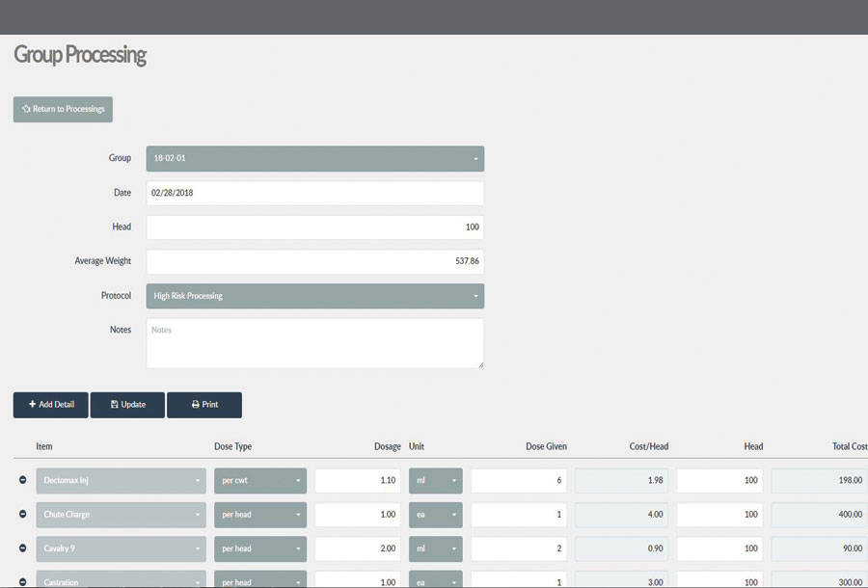Click the minus icon beside Chute Charge
Viewport: 868px width, 588px height.
(23, 515)
